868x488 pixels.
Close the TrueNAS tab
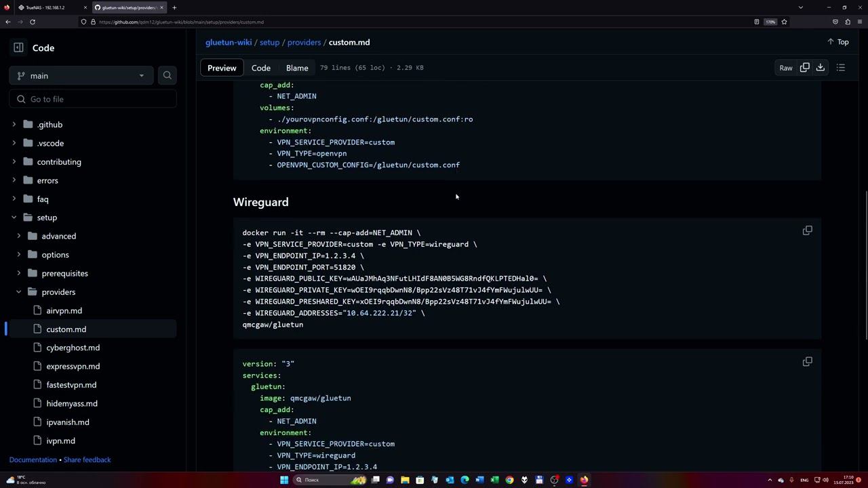(85, 7)
